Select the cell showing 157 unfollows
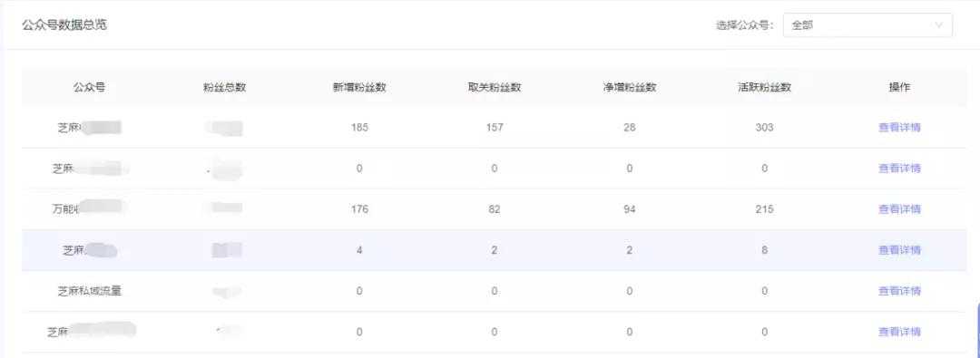980x358 pixels. [495, 128]
